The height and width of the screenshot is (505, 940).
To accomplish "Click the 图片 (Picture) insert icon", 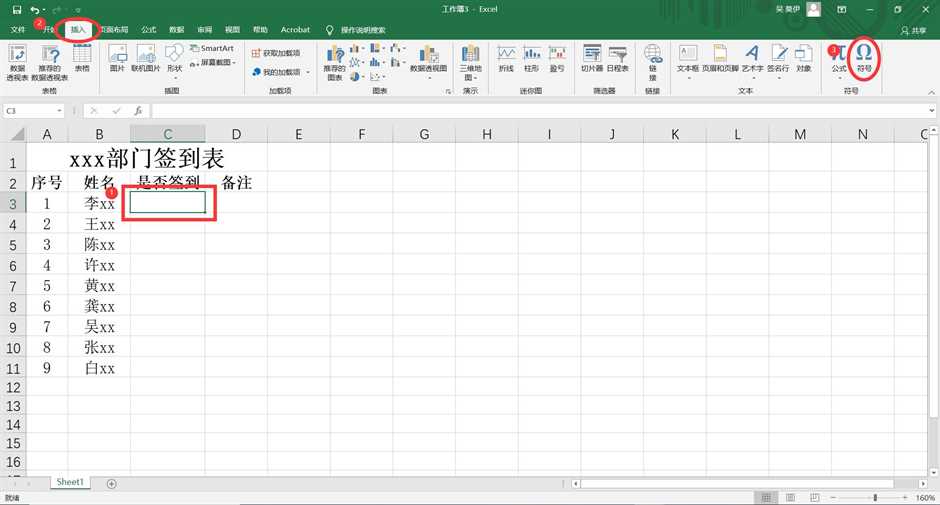I will pos(117,58).
